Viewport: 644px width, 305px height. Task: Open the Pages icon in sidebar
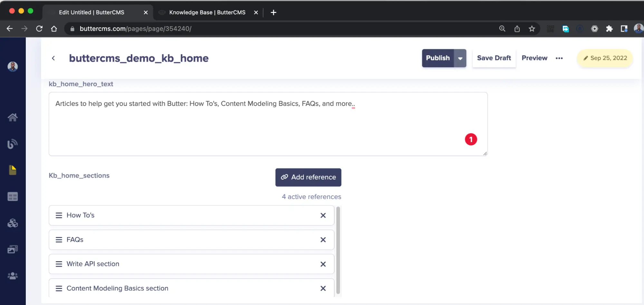pyautogui.click(x=13, y=170)
